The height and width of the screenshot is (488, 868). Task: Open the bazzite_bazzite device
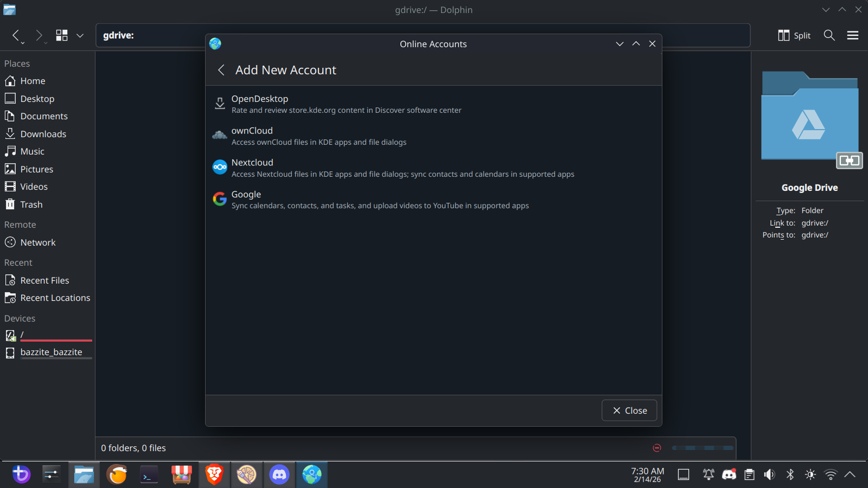[x=47, y=352]
